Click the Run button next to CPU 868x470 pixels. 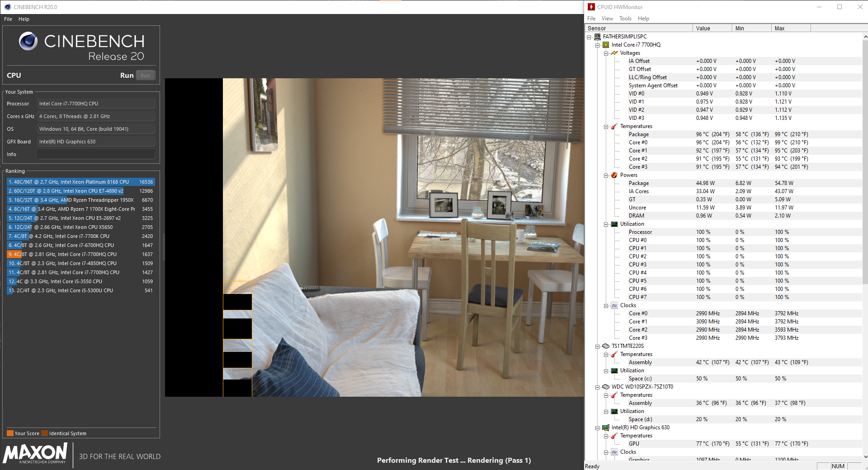point(145,76)
